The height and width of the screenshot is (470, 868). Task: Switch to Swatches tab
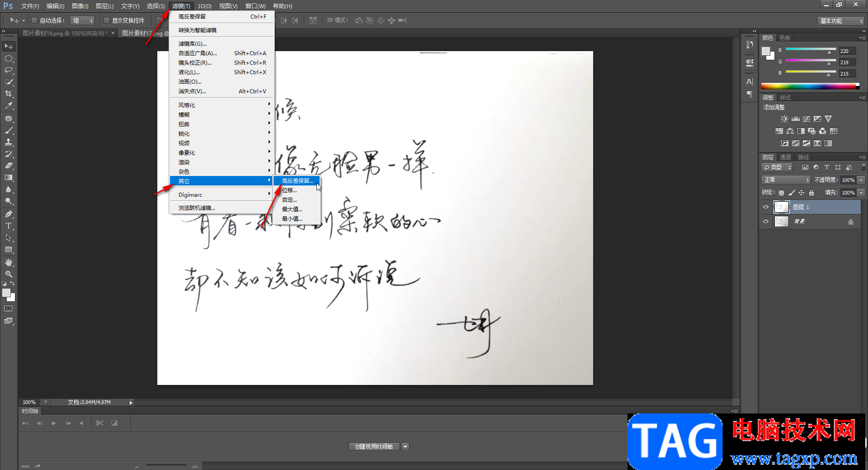pos(785,38)
